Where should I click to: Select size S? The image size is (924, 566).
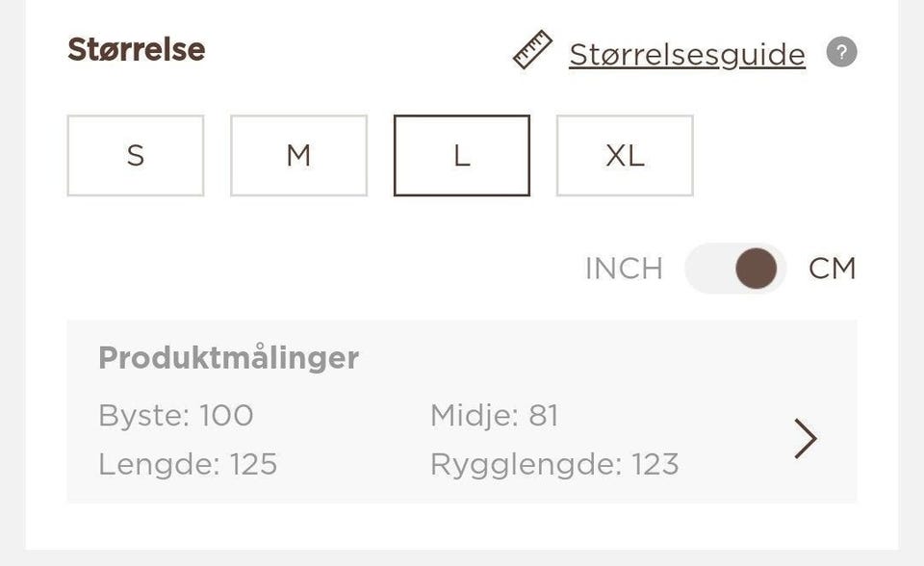(135, 155)
